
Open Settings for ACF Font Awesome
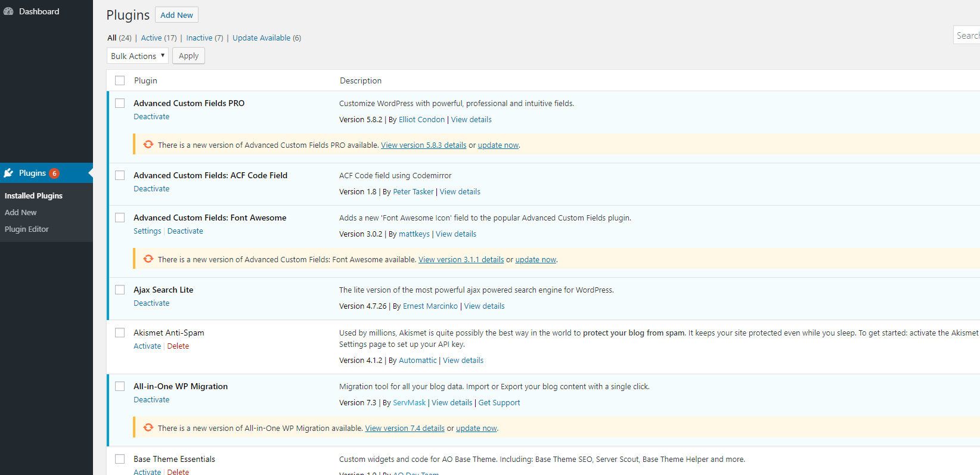[147, 231]
